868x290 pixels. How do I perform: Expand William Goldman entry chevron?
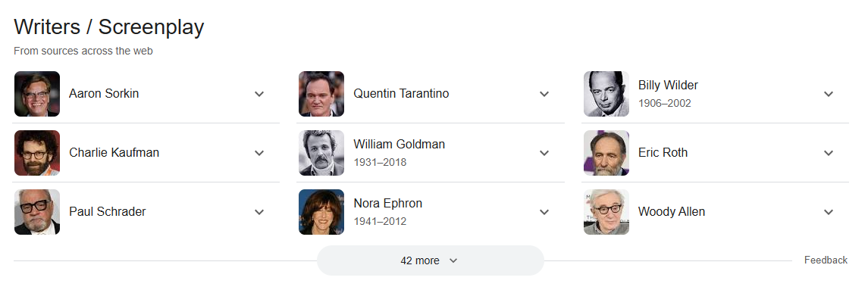tap(544, 153)
